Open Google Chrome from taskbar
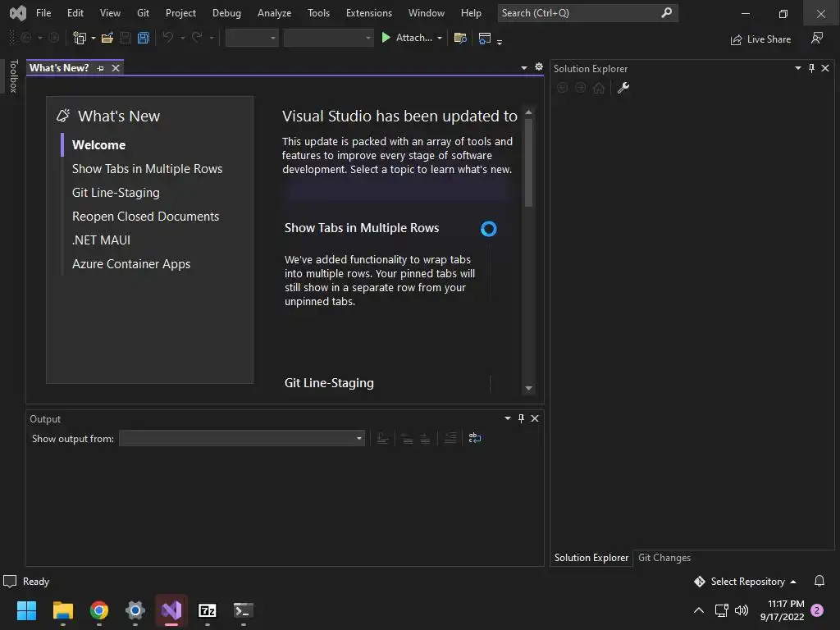840x630 pixels. 99,610
